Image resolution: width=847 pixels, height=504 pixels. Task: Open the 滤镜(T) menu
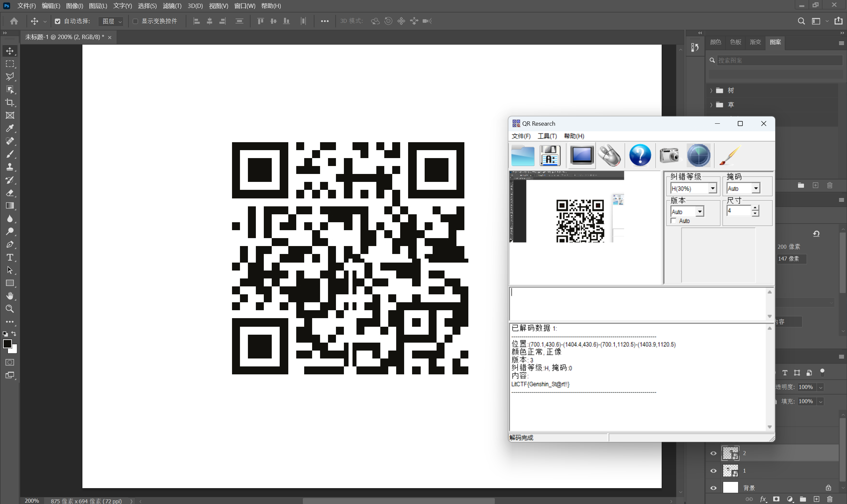click(172, 6)
